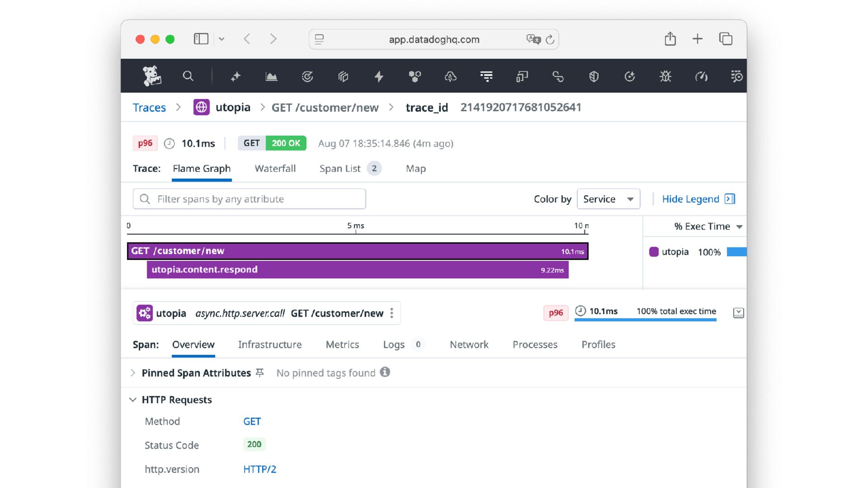Image resolution: width=868 pixels, height=488 pixels.
Task: Click the Datadog dog logo icon
Action: coord(152,76)
